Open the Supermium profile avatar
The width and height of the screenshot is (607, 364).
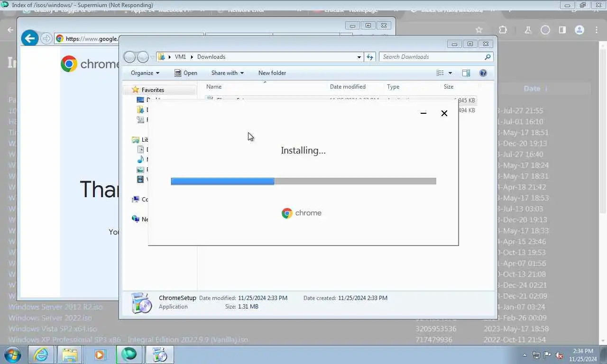click(x=579, y=30)
